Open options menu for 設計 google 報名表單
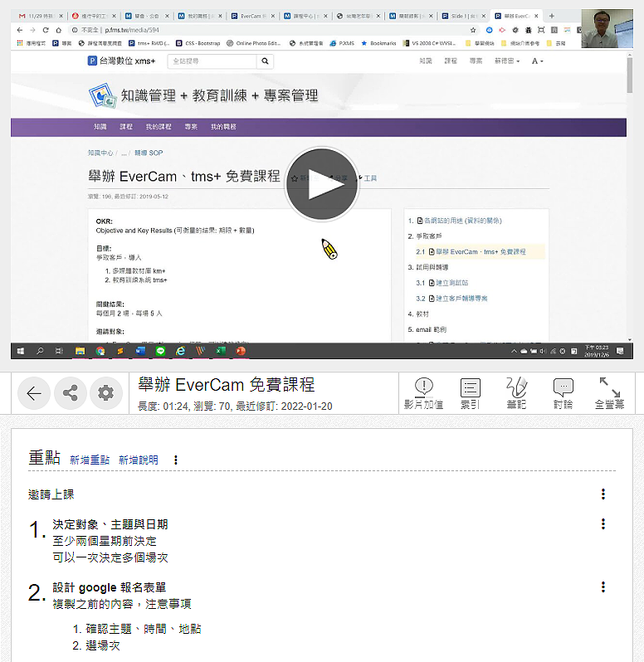The image size is (644, 662). tap(603, 587)
